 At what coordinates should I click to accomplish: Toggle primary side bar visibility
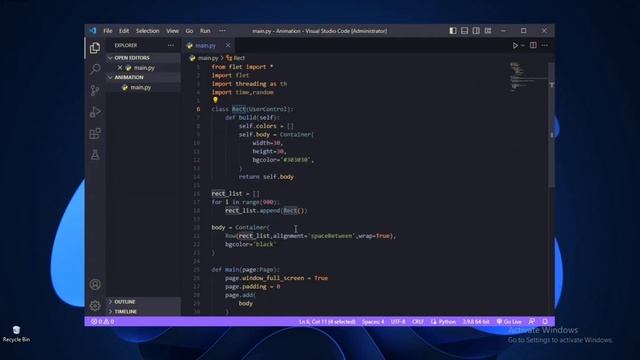453,31
